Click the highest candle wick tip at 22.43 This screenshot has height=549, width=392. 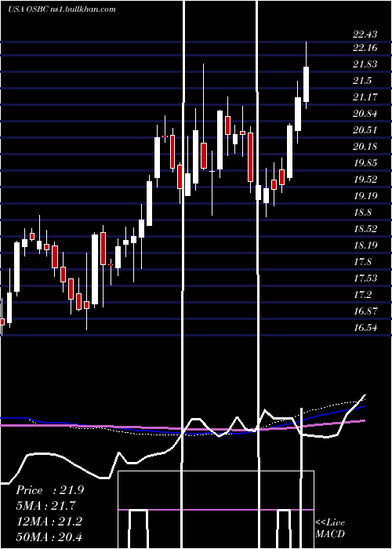(307, 42)
